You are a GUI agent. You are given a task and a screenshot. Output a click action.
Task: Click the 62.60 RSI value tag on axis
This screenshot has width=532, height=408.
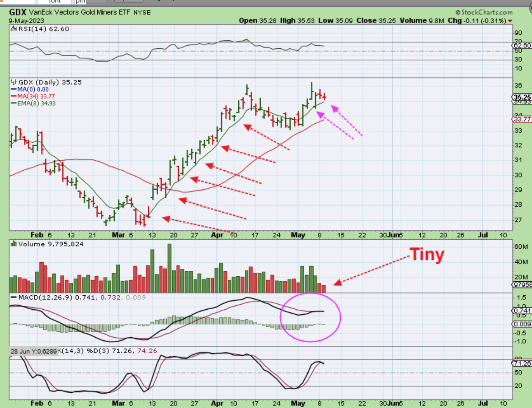[522, 45]
